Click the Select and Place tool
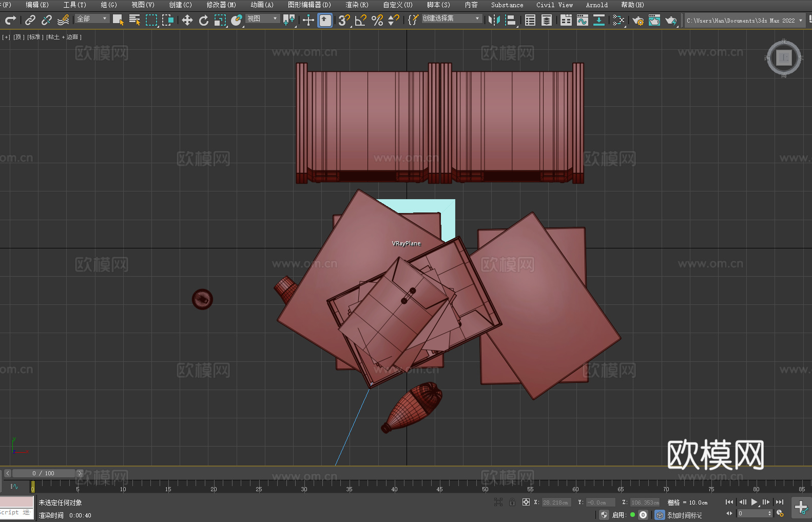Image resolution: width=812 pixels, height=522 pixels. click(x=237, y=20)
